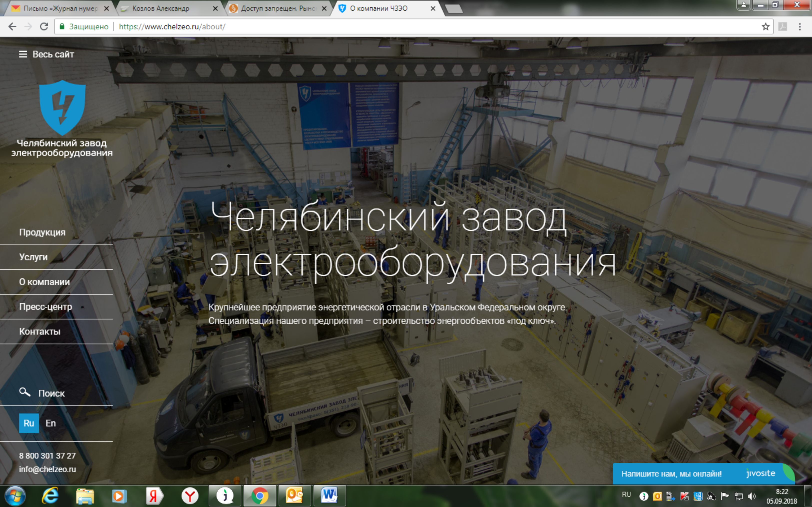Image resolution: width=812 pixels, height=507 pixels.
Task: Open the "Контакты" menu item
Action: point(39,331)
